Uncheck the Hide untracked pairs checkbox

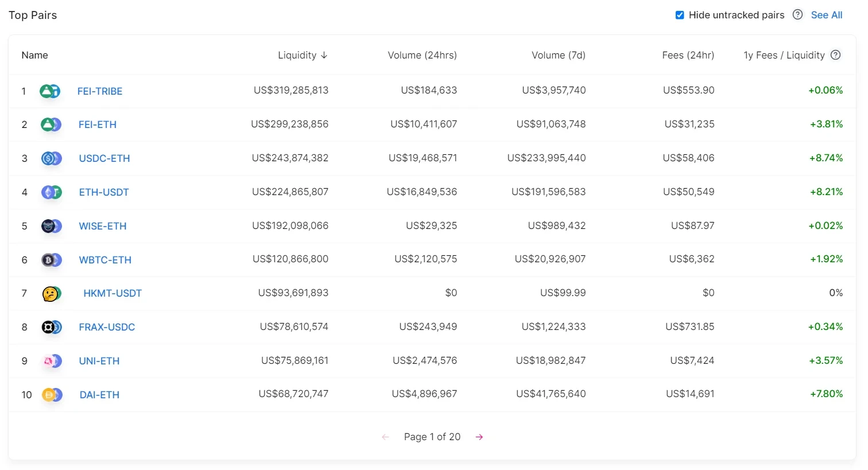680,15
